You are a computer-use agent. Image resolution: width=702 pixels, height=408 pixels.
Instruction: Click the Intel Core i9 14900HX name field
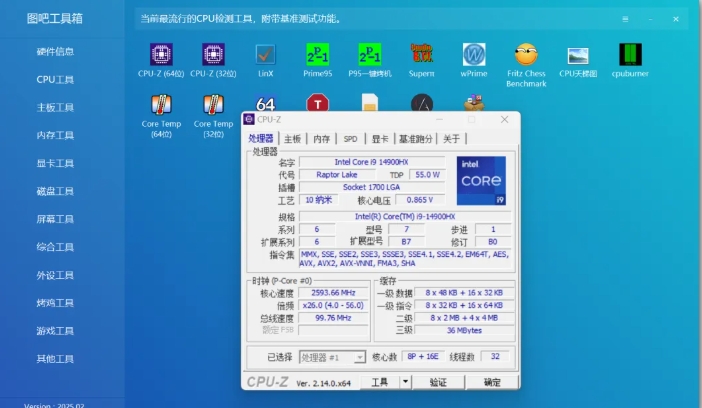[372, 162]
